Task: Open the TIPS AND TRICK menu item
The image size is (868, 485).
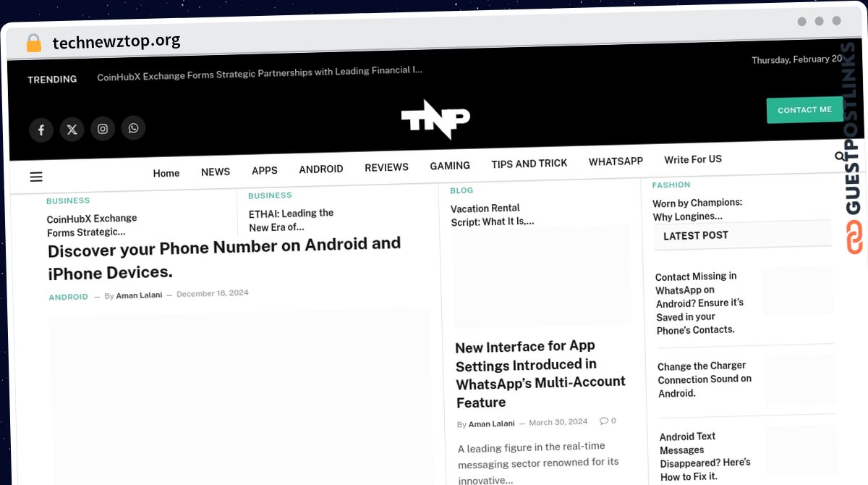Action: 529,164
